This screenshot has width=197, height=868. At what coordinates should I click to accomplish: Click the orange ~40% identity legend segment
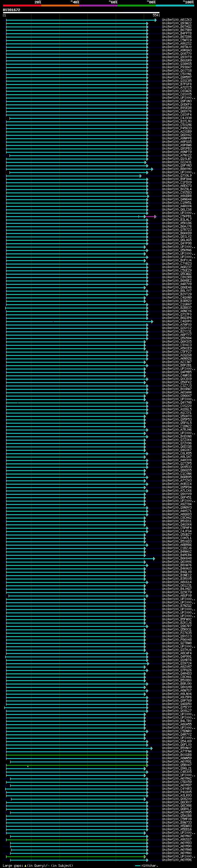[60, 6]
